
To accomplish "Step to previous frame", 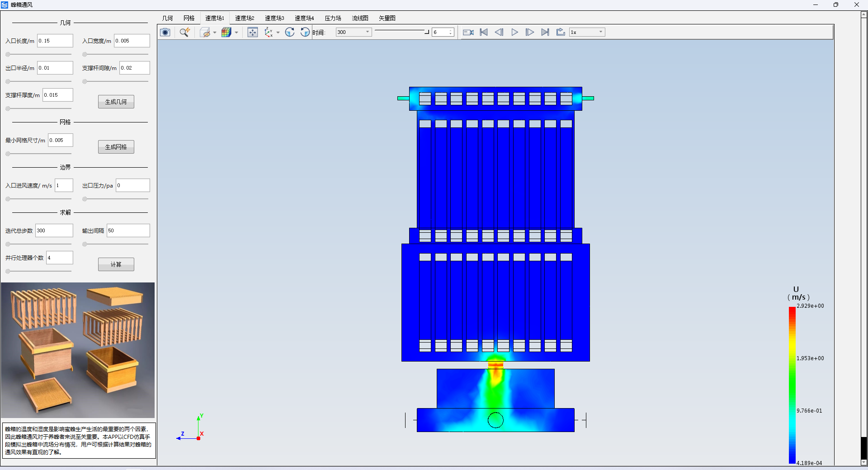I will pos(499,32).
